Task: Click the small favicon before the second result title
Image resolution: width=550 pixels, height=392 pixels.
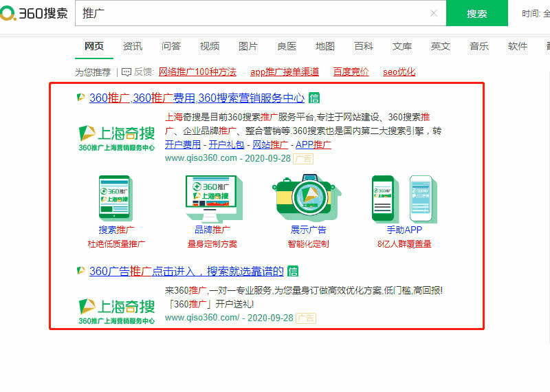Action: pos(80,270)
